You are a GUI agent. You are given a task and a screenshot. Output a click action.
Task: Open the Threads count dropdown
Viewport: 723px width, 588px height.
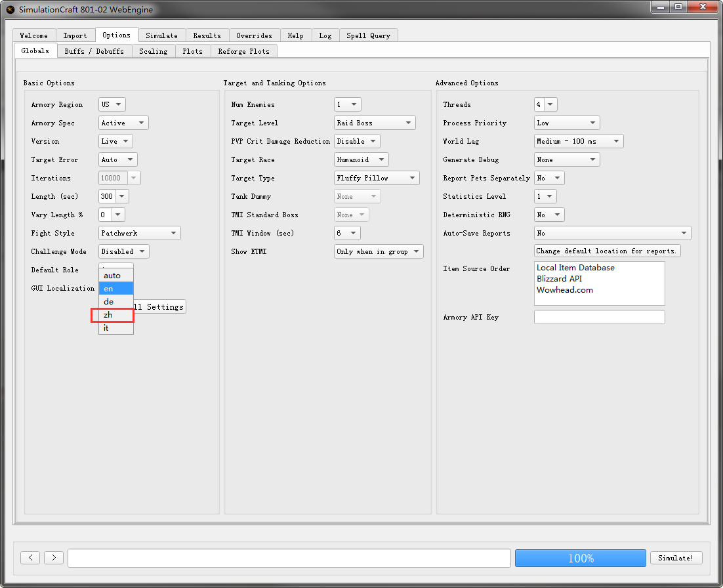click(545, 105)
